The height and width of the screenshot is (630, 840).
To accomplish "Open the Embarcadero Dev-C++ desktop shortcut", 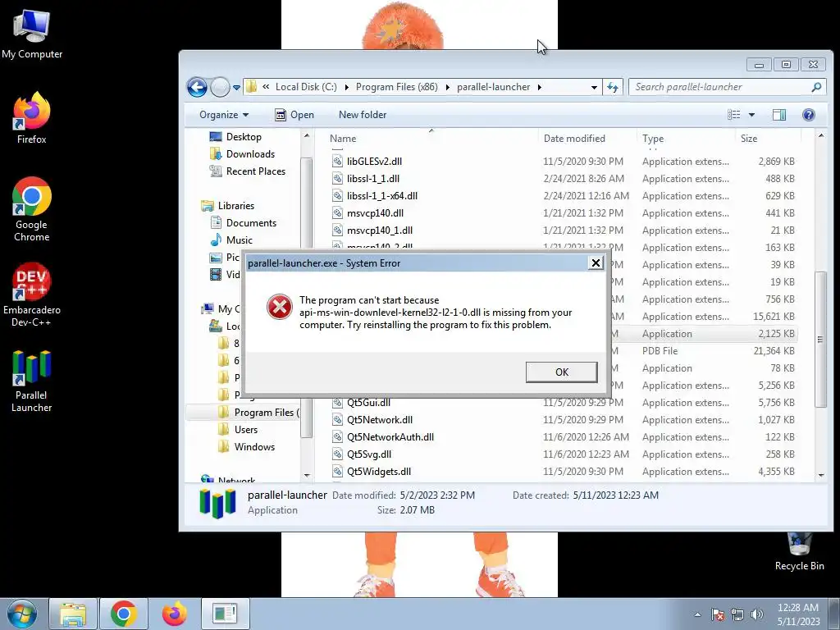I will (x=32, y=294).
